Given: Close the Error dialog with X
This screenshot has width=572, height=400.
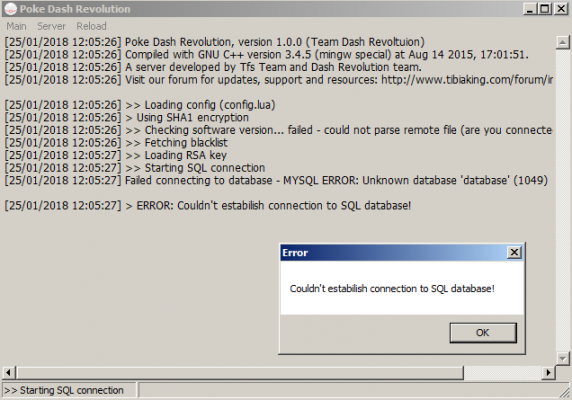Looking at the screenshot, I should (x=514, y=252).
